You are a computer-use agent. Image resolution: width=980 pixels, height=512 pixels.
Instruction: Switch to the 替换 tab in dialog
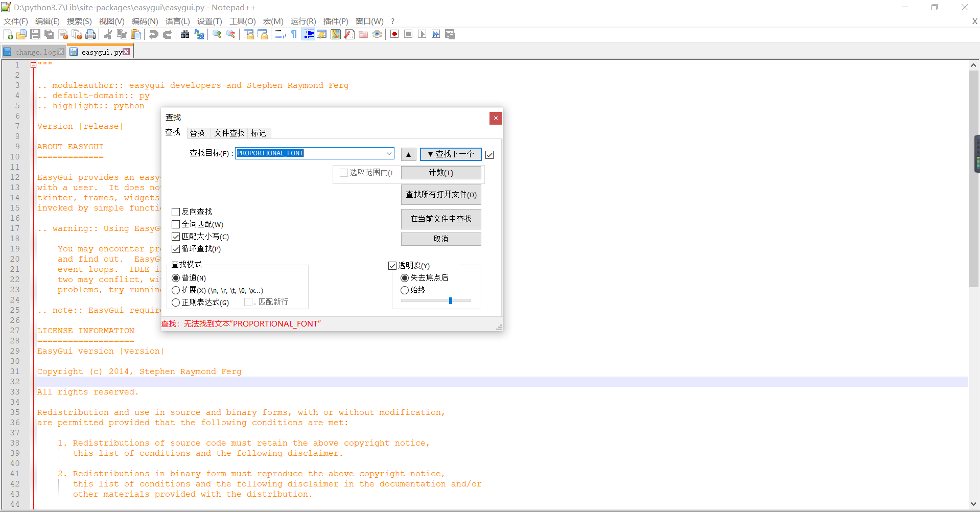pos(197,133)
